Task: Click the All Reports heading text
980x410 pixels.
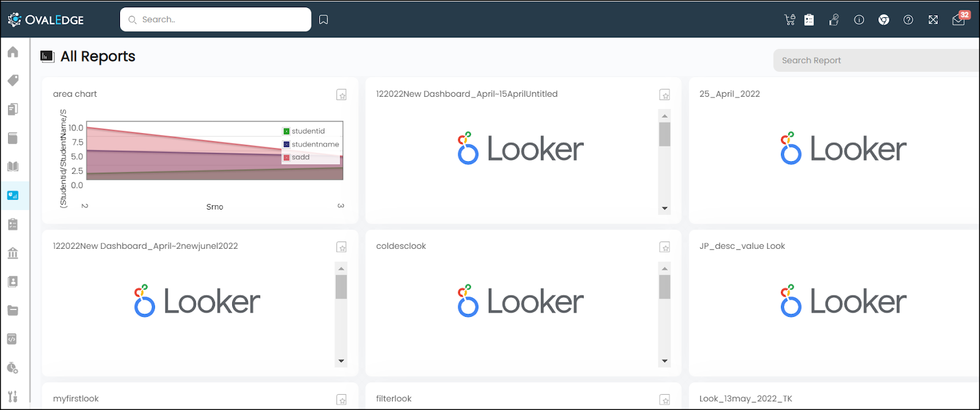Action: [x=98, y=56]
